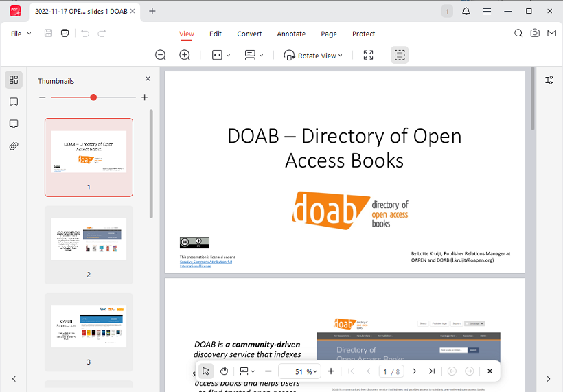Select page 3 thumbnail
Screen dimensions: 563x392
pos(89,332)
